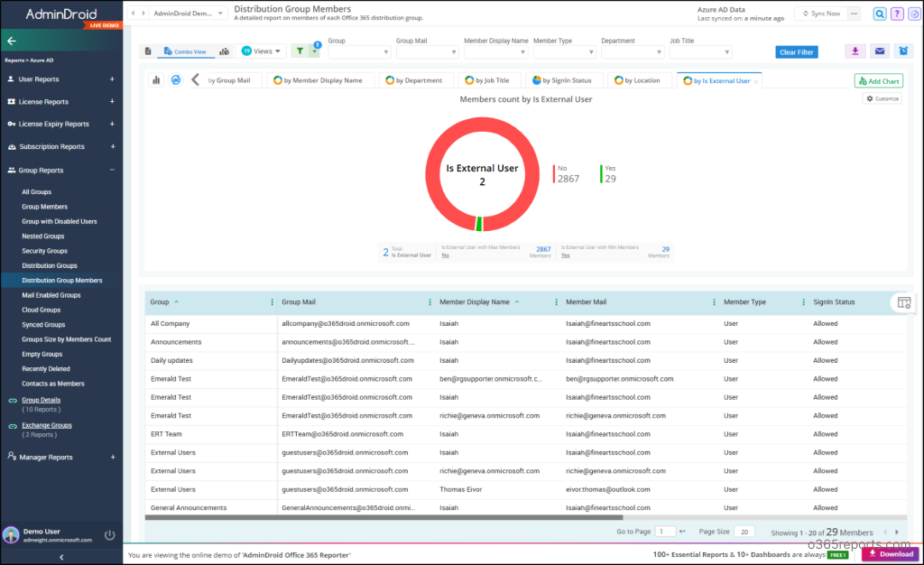Click the power logout icon
Screen dimensions: 924x565
click(109, 535)
